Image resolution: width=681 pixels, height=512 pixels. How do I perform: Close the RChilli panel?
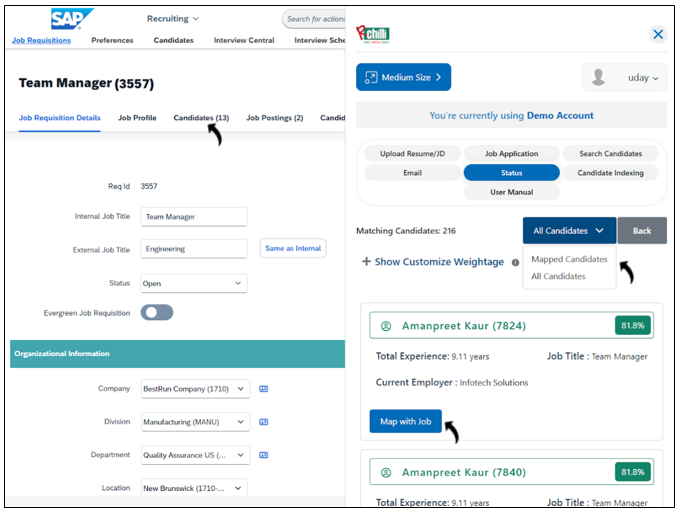[657, 34]
